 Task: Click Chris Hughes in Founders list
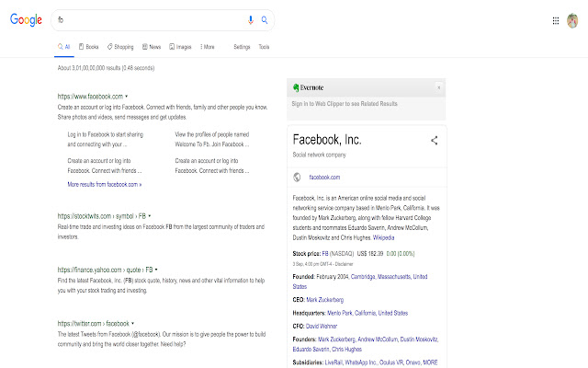[x=347, y=350]
